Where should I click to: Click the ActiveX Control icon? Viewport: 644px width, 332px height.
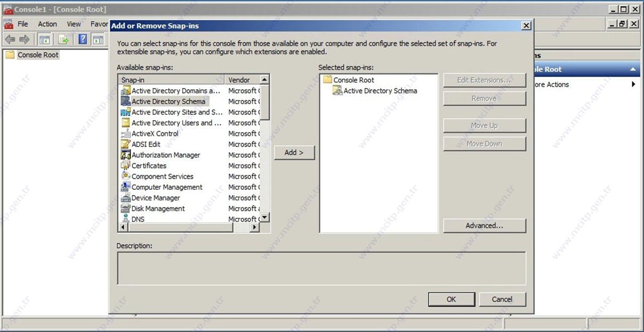[x=126, y=134]
